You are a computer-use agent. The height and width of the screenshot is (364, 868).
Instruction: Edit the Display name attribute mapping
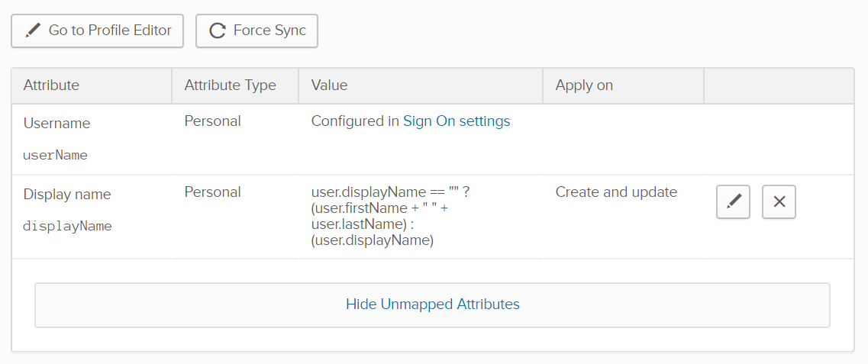point(733,201)
